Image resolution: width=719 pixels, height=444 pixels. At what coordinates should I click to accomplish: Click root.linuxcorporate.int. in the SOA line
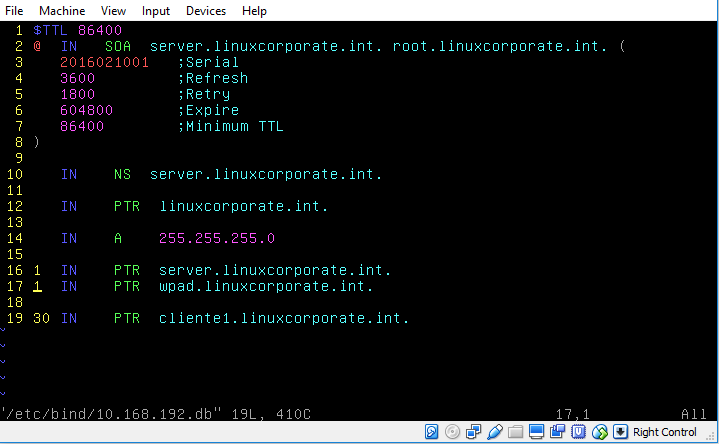500,46
